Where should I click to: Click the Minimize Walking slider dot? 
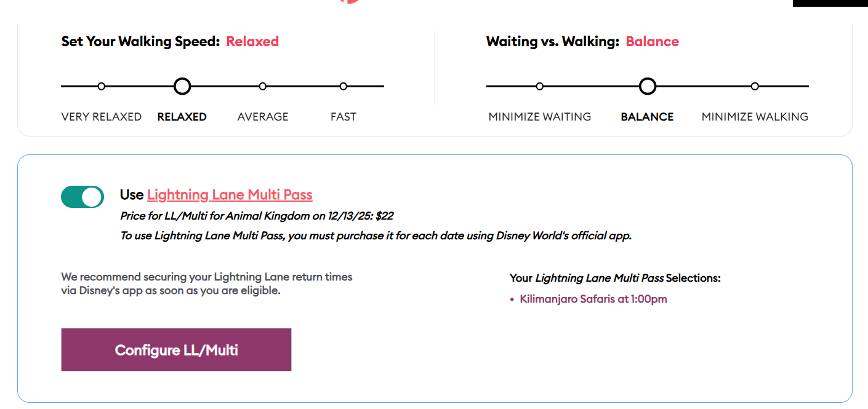pos(755,86)
